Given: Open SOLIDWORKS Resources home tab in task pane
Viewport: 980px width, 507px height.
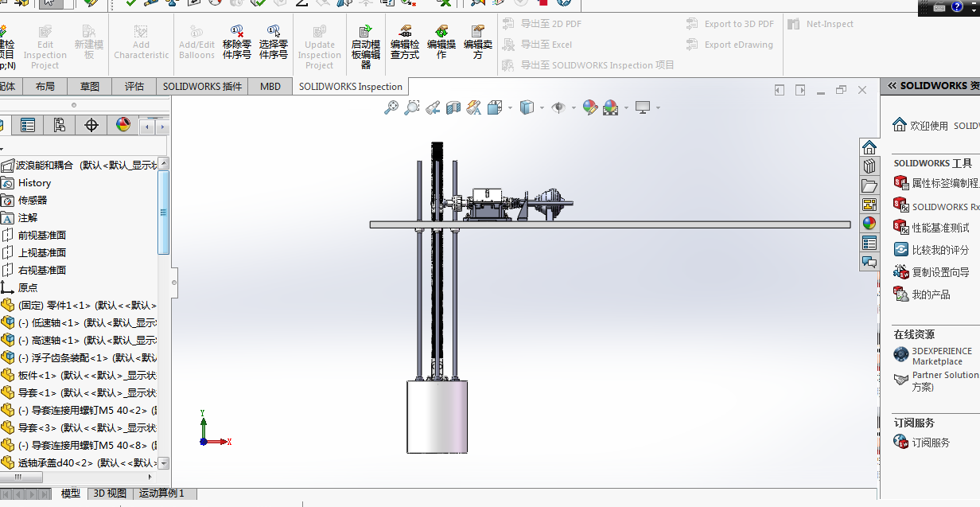Looking at the screenshot, I should pos(869,147).
